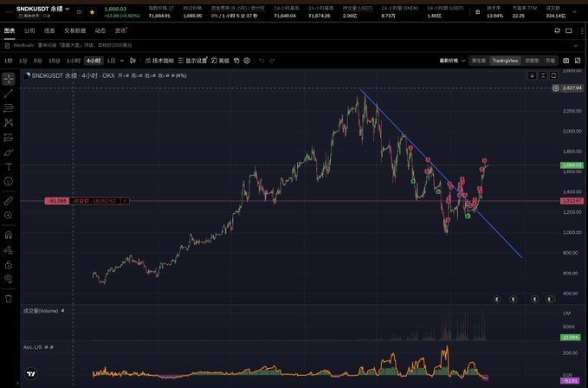This screenshot has width=588, height=388.
Task: Switch to the 交易数据 tab
Action: pyautogui.click(x=75, y=30)
